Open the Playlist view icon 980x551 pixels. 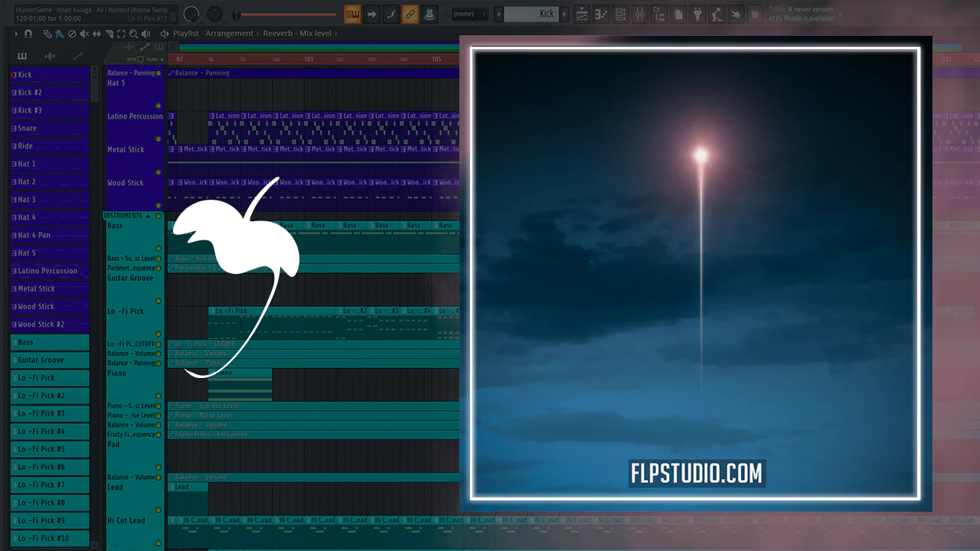coord(582,14)
